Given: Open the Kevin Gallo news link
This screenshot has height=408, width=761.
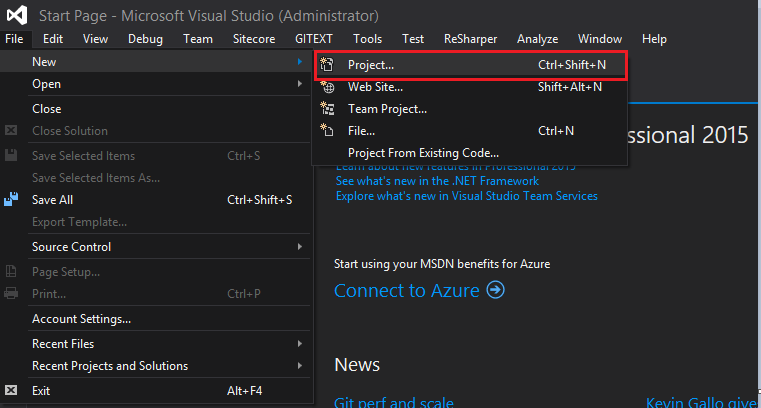Looking at the screenshot, I should 702,402.
